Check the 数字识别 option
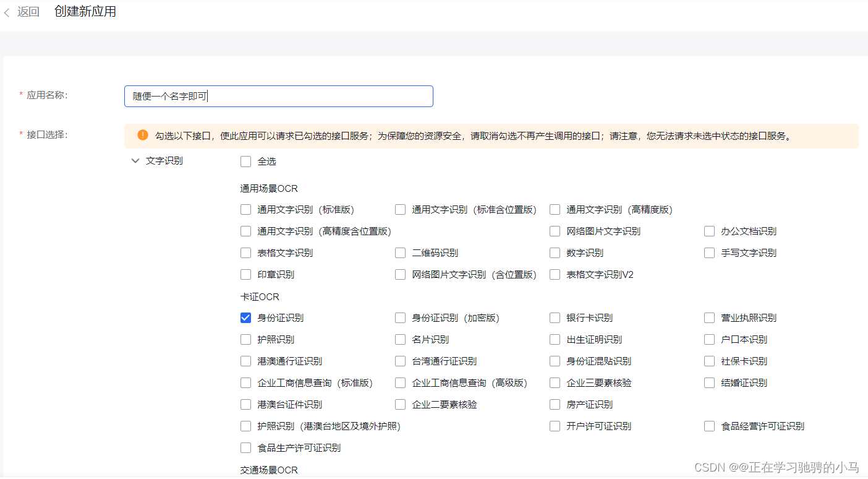This screenshot has height=479, width=868. pyautogui.click(x=555, y=253)
